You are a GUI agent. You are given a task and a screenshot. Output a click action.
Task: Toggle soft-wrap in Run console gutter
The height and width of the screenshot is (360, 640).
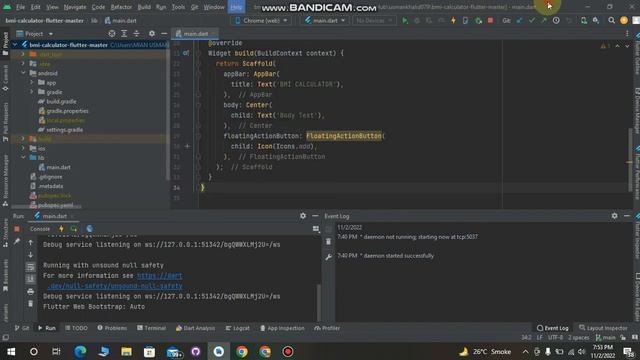point(31,267)
